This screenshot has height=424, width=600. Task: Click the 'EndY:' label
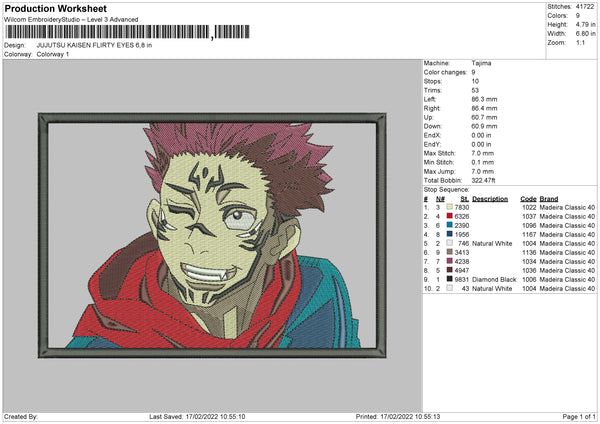point(432,144)
